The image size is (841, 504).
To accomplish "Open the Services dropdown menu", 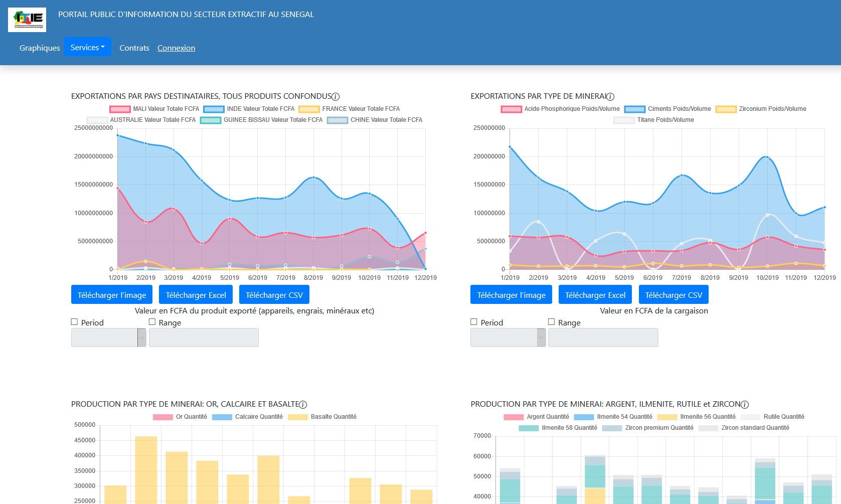I will click(x=88, y=47).
